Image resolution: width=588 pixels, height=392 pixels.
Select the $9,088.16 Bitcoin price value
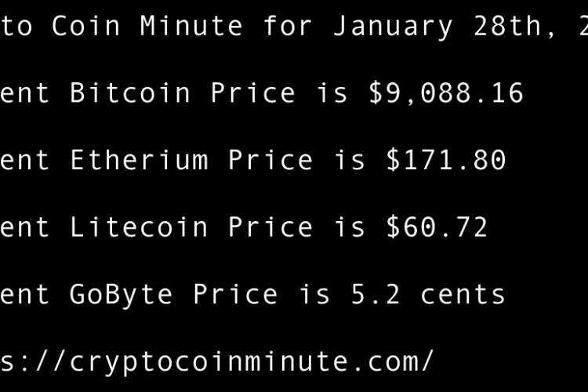point(445,93)
